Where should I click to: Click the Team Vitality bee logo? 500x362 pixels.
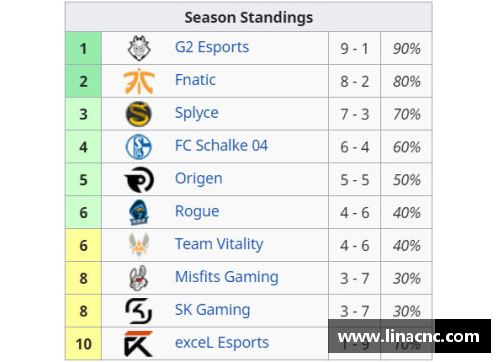139,245
